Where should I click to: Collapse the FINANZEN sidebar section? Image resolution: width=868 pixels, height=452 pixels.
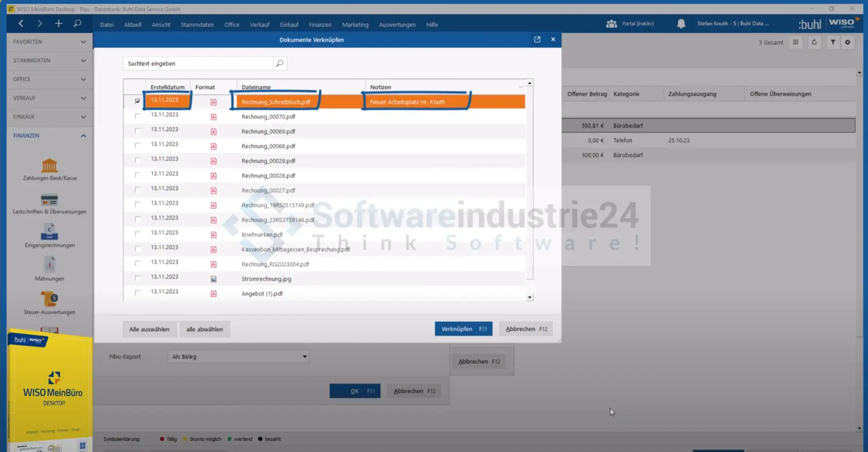[83, 136]
